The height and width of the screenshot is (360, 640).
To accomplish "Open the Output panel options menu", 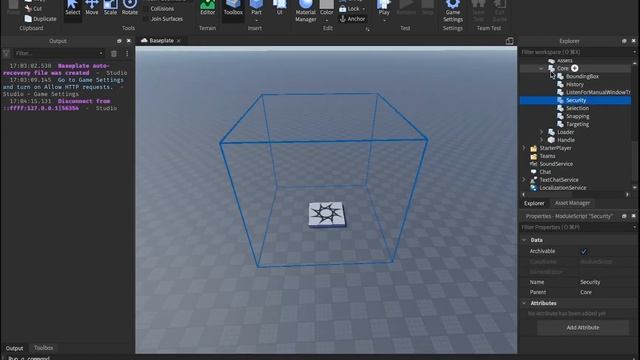I will pyautogui.click(x=127, y=53).
